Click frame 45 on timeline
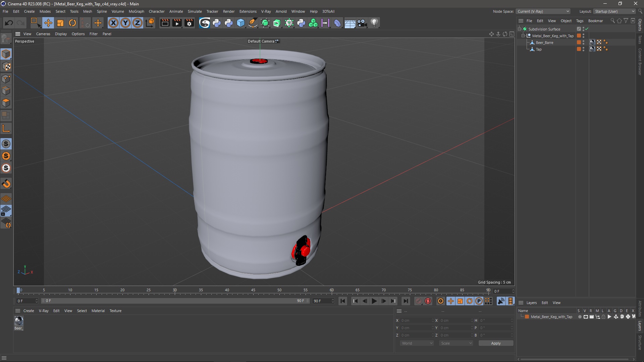644x362 pixels. 253,290
